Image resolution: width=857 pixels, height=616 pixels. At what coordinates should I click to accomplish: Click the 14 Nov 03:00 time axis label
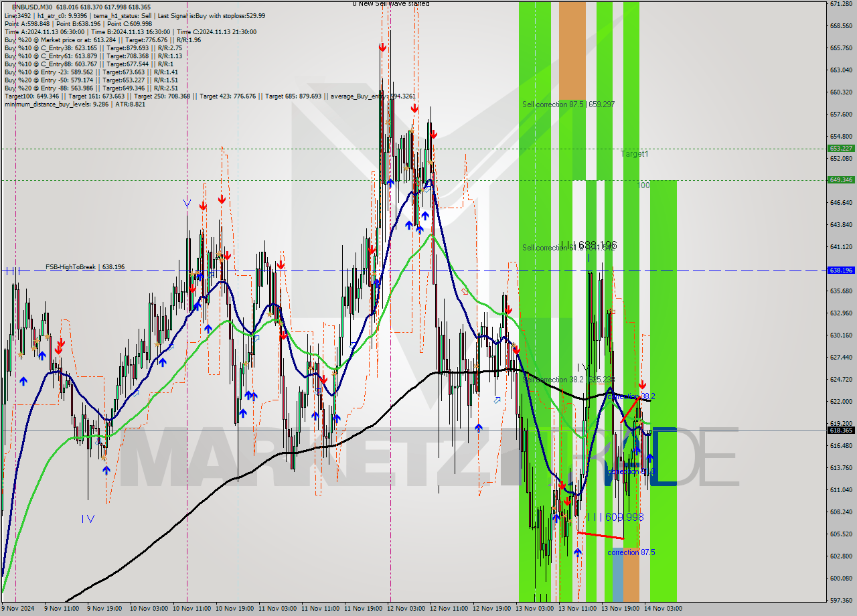coord(663,609)
